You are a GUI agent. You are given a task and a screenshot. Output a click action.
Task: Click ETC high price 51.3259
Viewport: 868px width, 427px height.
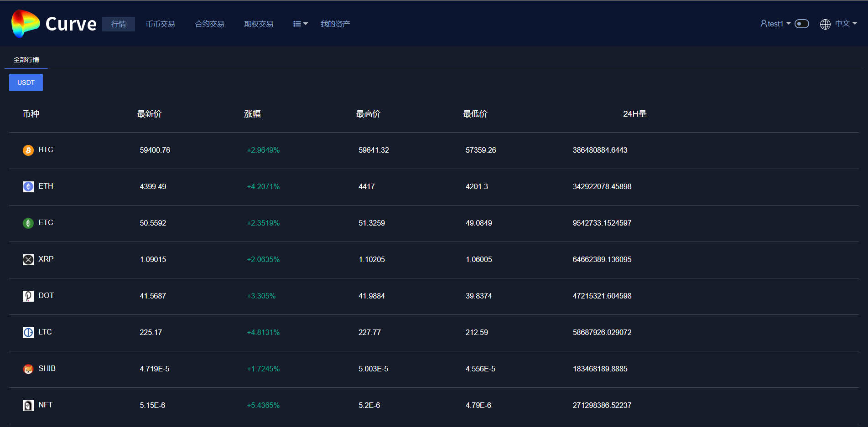[372, 223]
